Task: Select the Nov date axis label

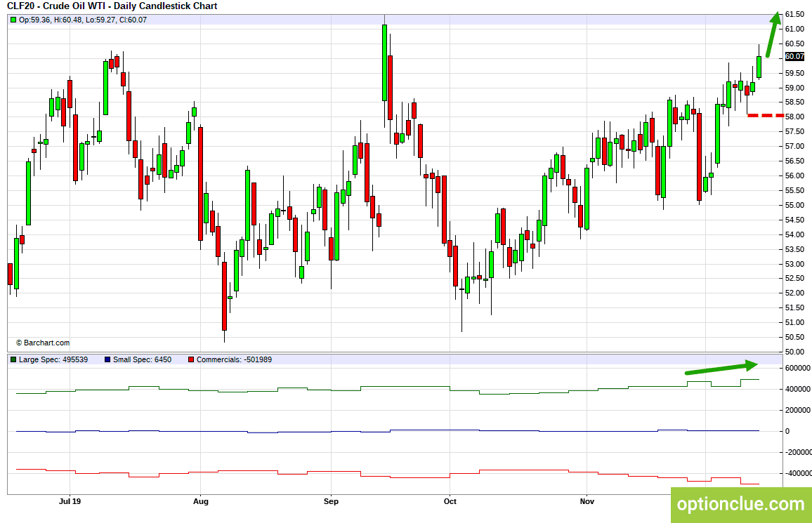Action: click(x=587, y=501)
